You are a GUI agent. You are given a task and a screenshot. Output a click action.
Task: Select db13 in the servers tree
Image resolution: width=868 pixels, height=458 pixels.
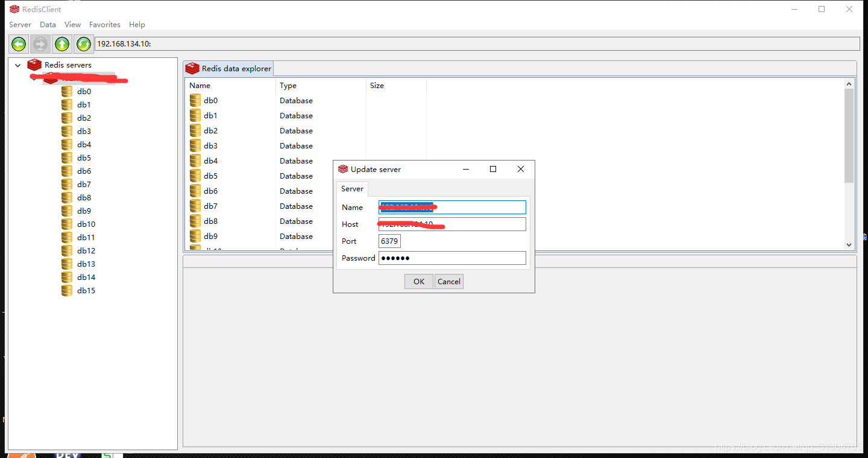click(x=86, y=264)
